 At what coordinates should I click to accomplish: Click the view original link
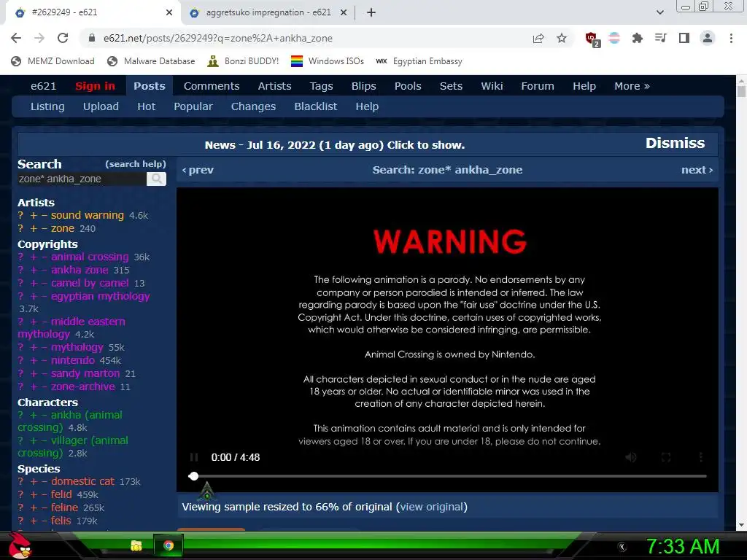(432, 507)
